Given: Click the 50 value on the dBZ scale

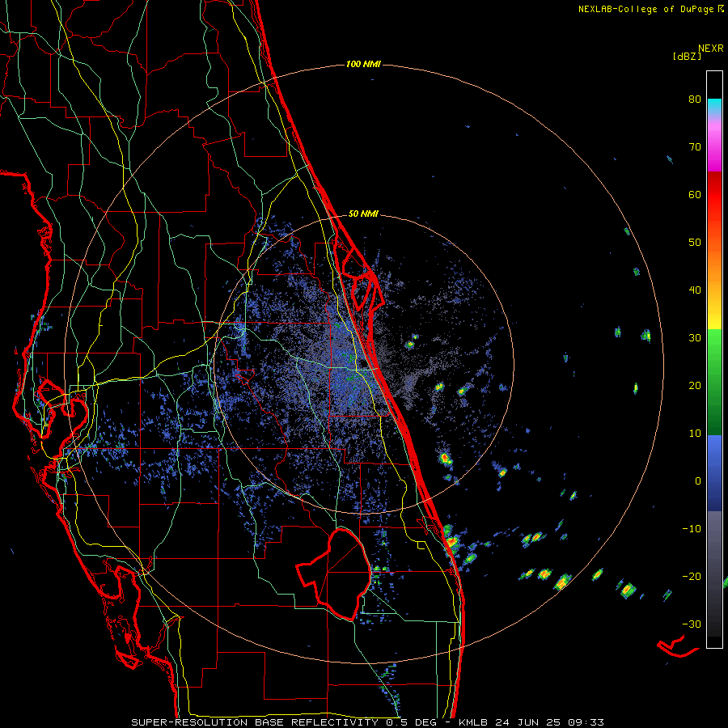Looking at the screenshot, I should (695, 243).
